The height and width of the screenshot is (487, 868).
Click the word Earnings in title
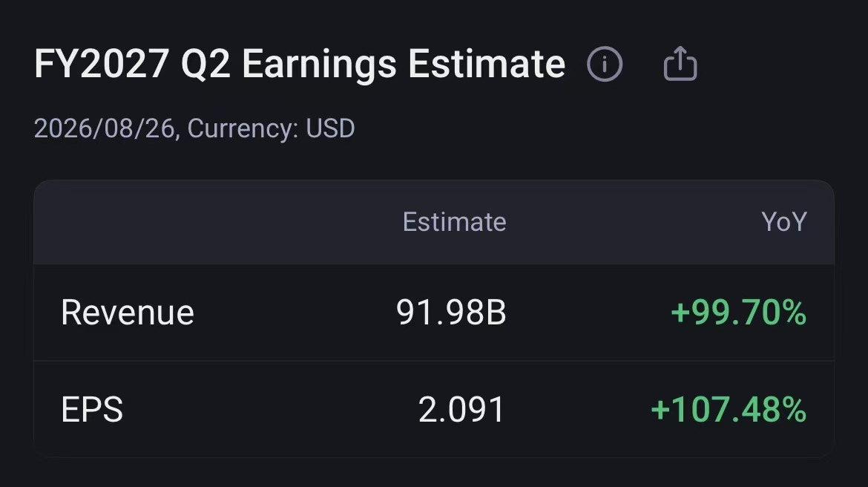[320, 65]
